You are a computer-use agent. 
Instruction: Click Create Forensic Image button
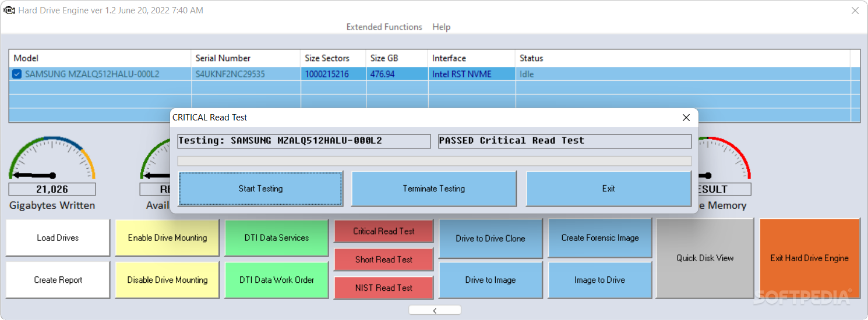pos(600,238)
